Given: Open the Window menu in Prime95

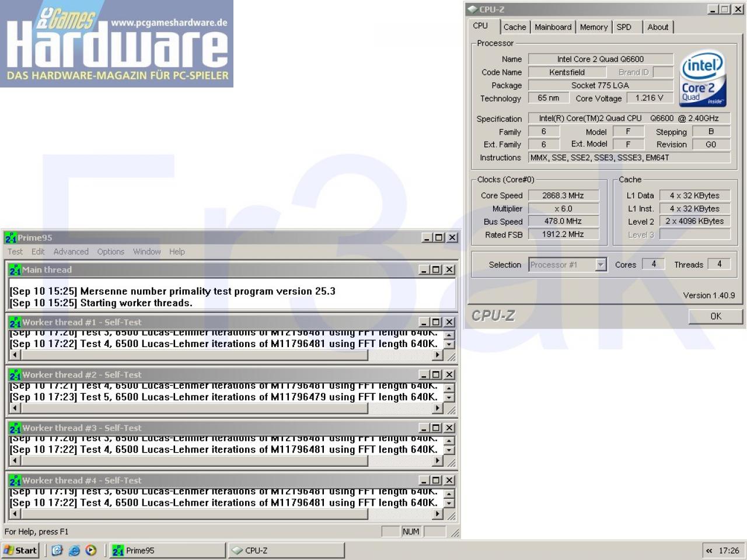Looking at the screenshot, I should tap(147, 251).
